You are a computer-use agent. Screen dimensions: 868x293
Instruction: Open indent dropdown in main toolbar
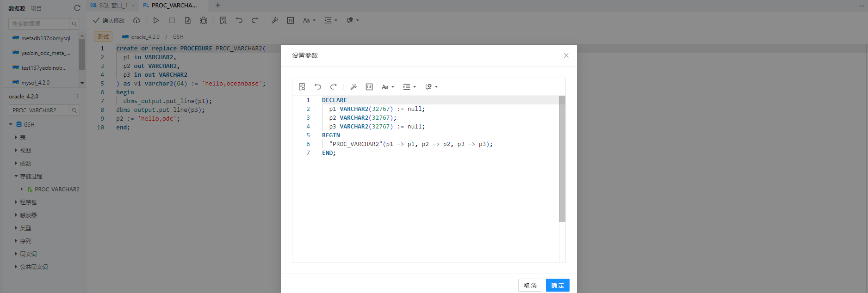coord(331,20)
